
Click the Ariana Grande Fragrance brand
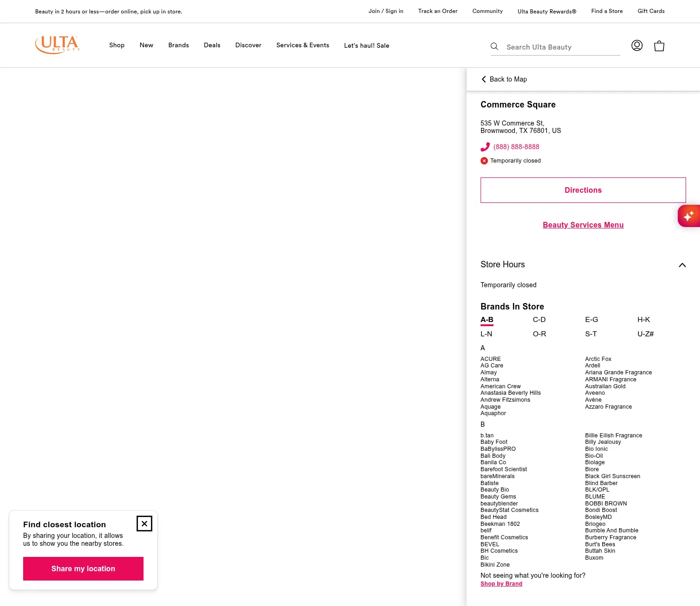click(619, 372)
